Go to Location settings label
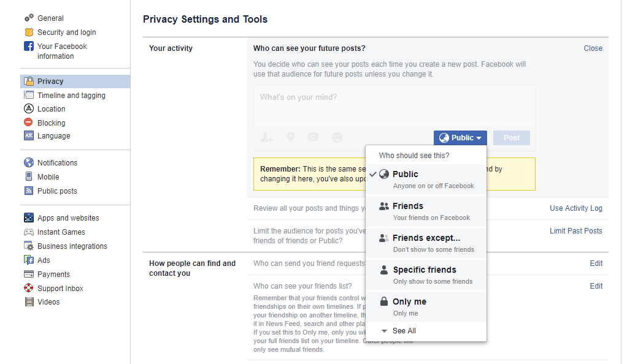The width and height of the screenshot is (627, 364). click(x=51, y=109)
